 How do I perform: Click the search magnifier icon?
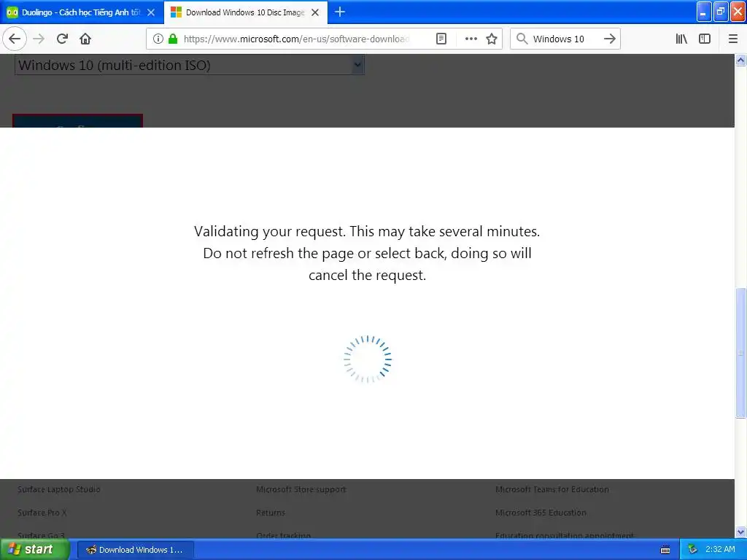522,39
